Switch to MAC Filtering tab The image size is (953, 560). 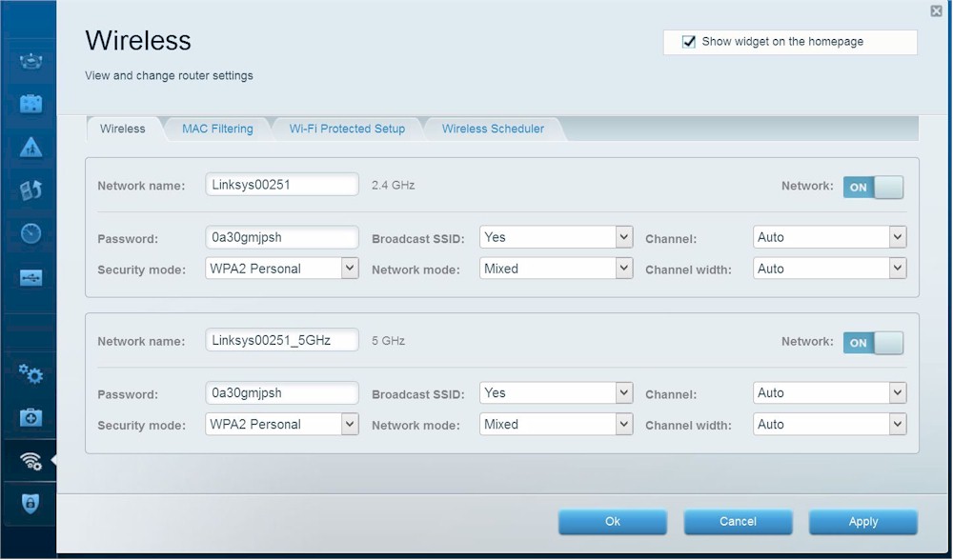click(x=217, y=129)
